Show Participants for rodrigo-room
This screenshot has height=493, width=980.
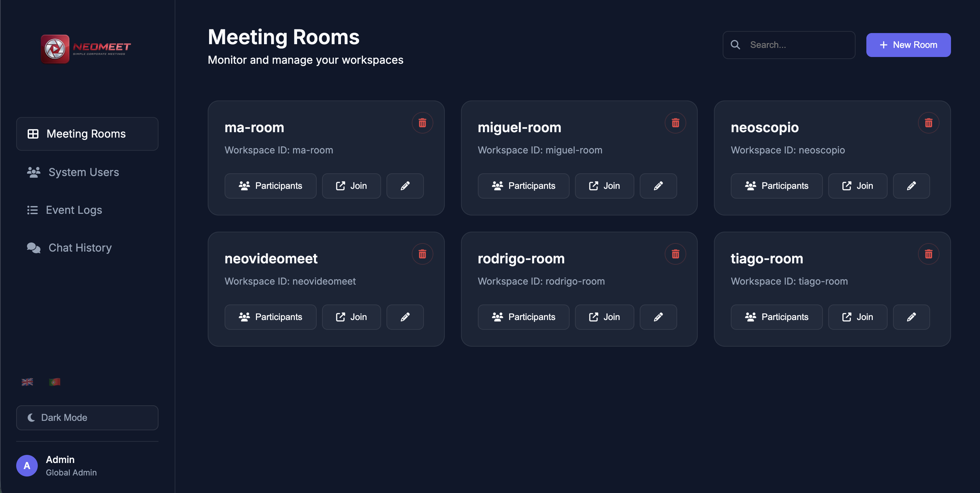(523, 317)
